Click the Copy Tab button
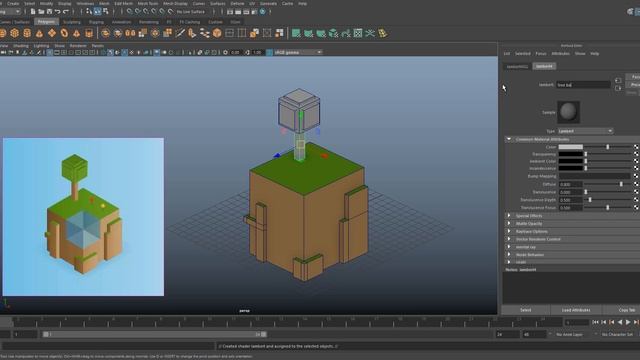The image size is (640, 360). 622,310
